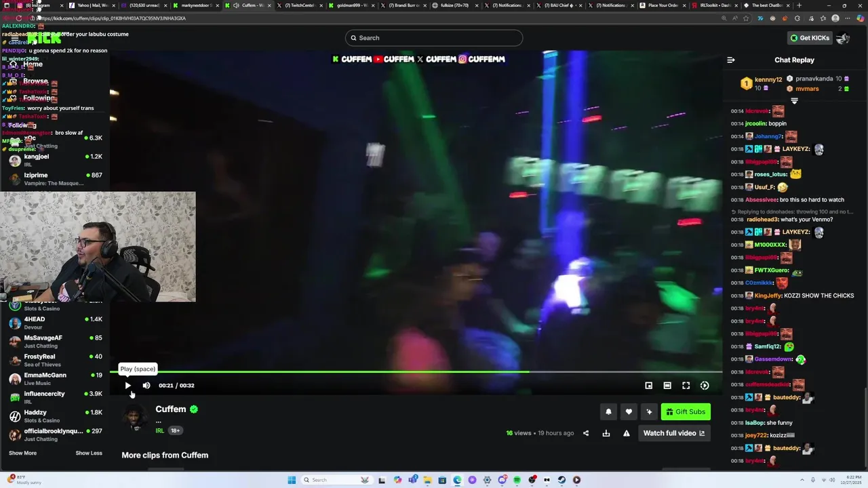Screen dimensions: 868x488
Task: Click the green Gift Subs button
Action: click(x=686, y=411)
